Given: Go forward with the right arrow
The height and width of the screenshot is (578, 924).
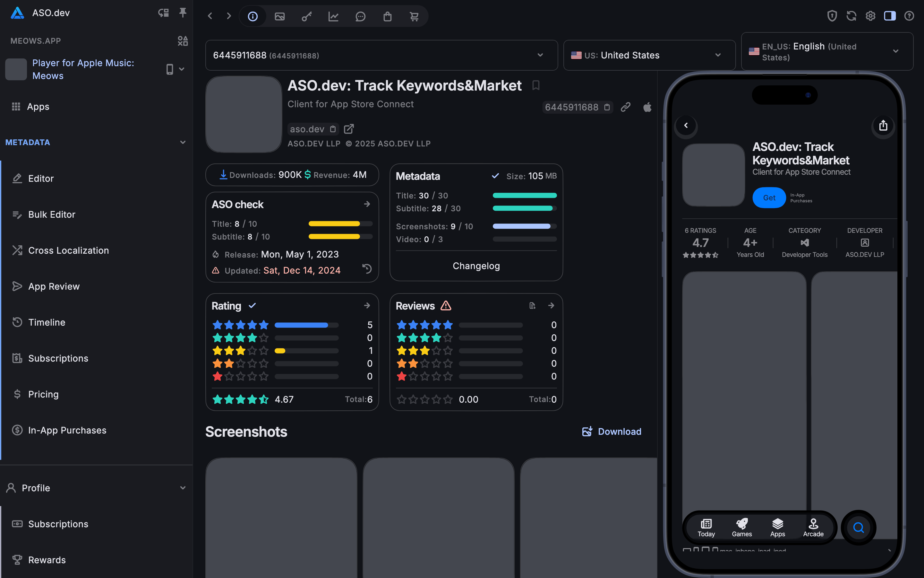Looking at the screenshot, I should click(229, 16).
